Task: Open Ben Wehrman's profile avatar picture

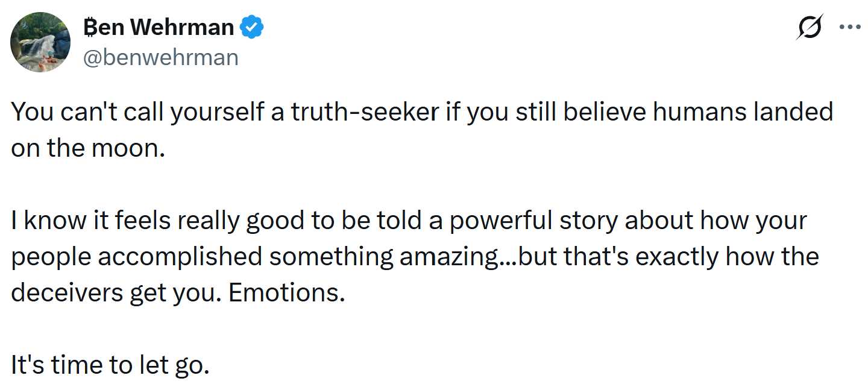Action: (x=40, y=42)
